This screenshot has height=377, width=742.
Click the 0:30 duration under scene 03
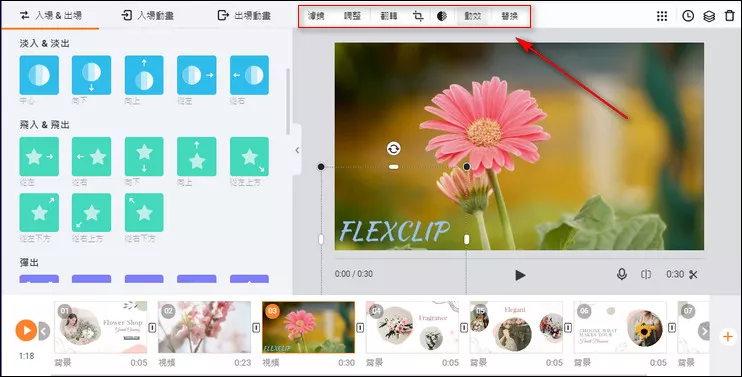[x=346, y=363]
